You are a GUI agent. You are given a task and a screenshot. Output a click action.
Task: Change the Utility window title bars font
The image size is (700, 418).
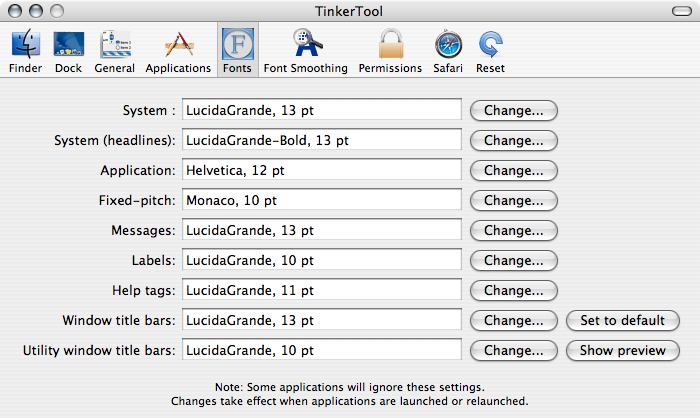point(514,351)
